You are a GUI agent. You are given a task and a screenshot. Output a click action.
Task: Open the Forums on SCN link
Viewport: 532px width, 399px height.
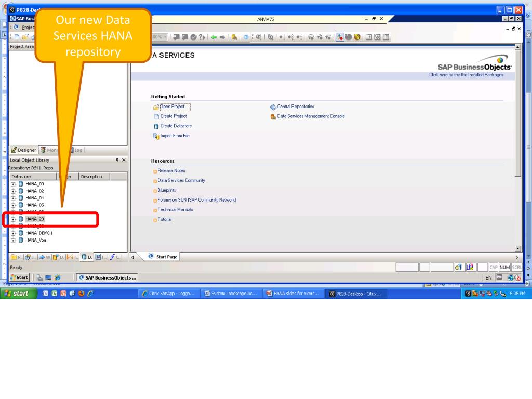tap(197, 200)
